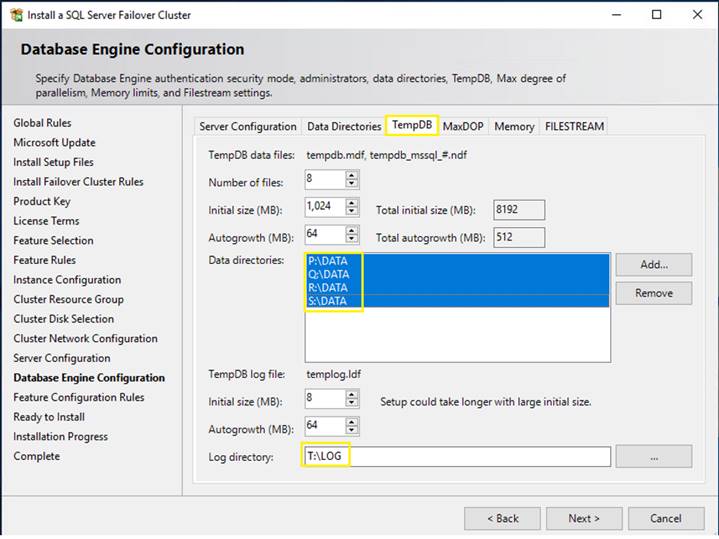719x539 pixels.
Task: Go to the previous page with Back
Action: click(502, 518)
